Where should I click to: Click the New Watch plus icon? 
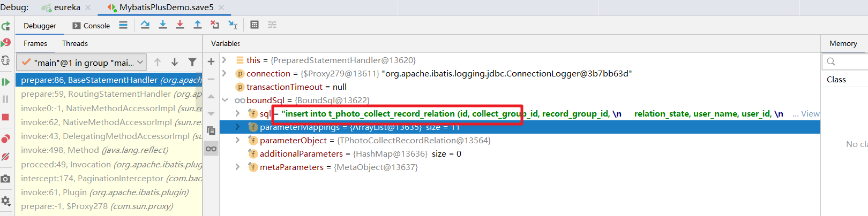[x=211, y=61]
